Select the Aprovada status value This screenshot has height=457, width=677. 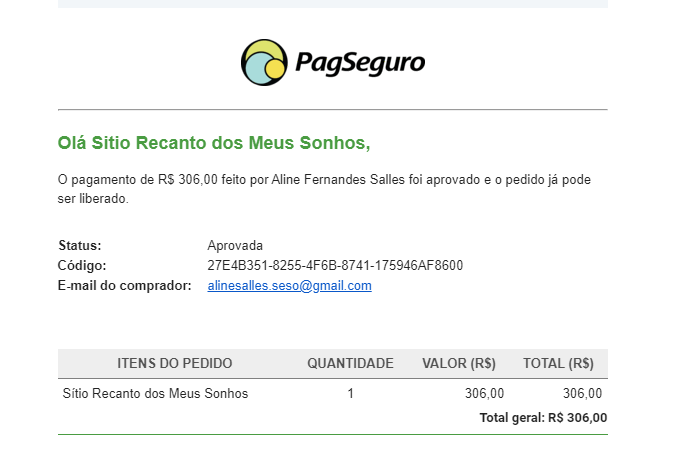(235, 246)
